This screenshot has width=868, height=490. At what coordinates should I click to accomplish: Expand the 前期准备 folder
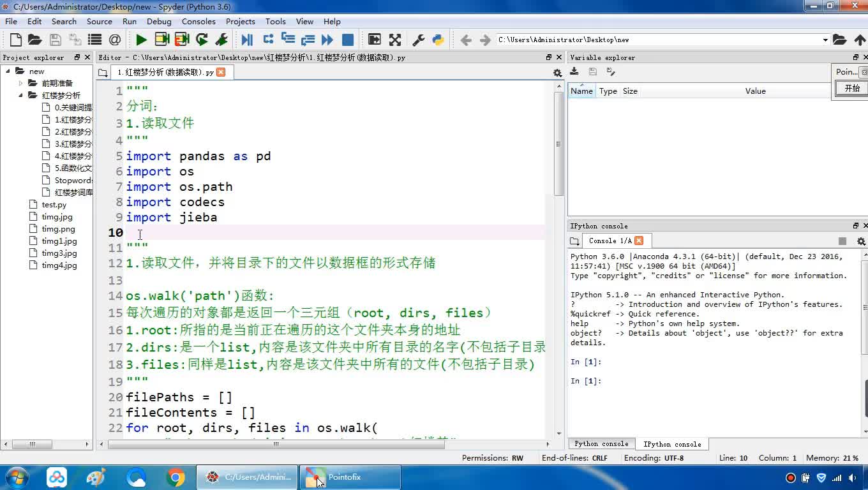(x=20, y=83)
